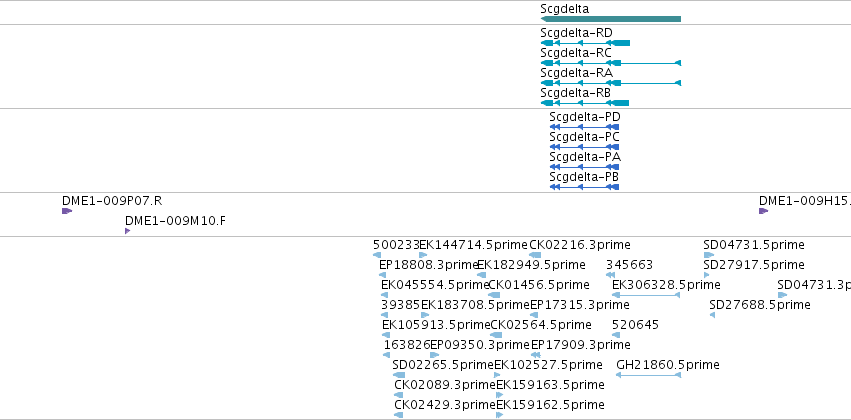
Task: Select the Scgdelta-RC transcript glyph
Action: pyautogui.click(x=611, y=63)
